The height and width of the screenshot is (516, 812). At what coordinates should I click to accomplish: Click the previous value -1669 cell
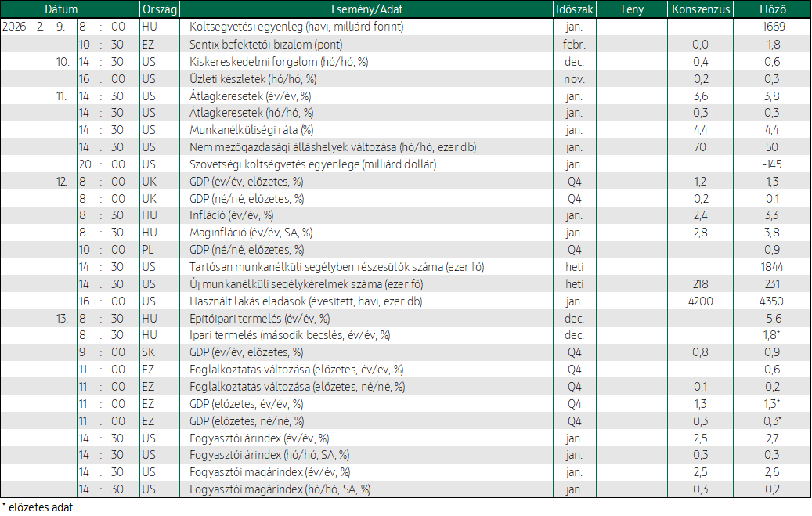click(771, 27)
